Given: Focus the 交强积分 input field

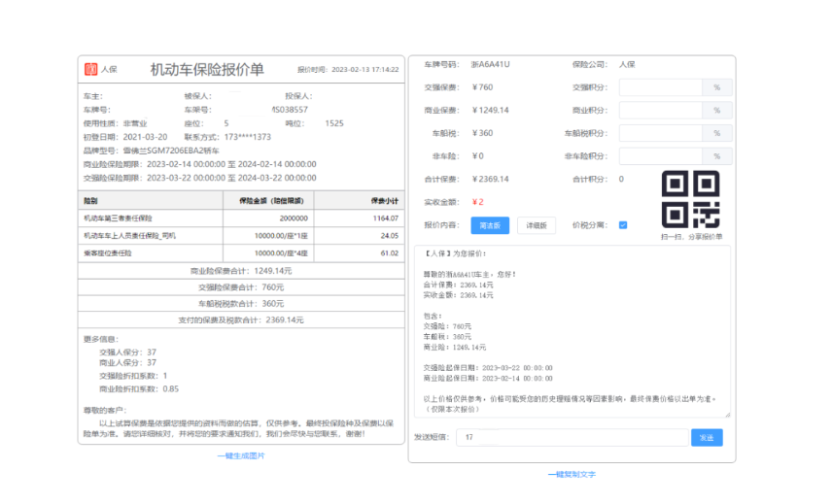Looking at the screenshot, I should click(661, 87).
